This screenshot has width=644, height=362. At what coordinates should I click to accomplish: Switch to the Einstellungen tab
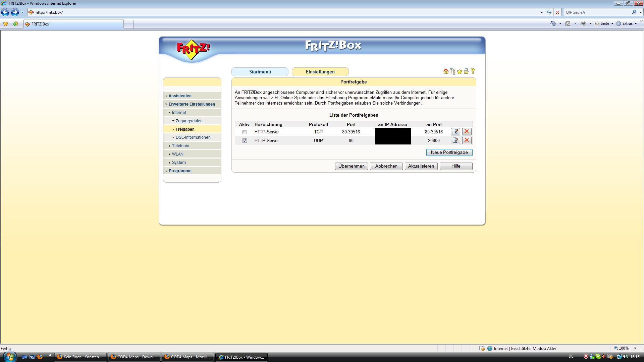(320, 72)
